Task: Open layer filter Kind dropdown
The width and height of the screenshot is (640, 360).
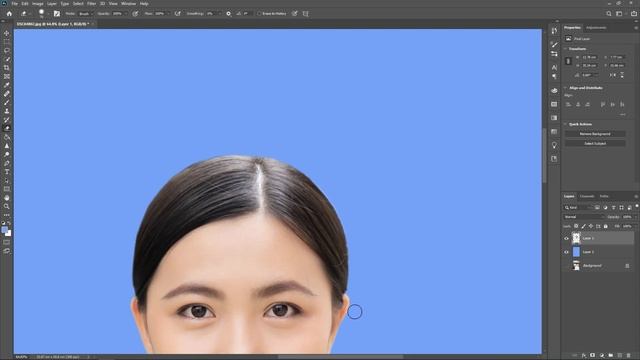Action: click(578, 207)
